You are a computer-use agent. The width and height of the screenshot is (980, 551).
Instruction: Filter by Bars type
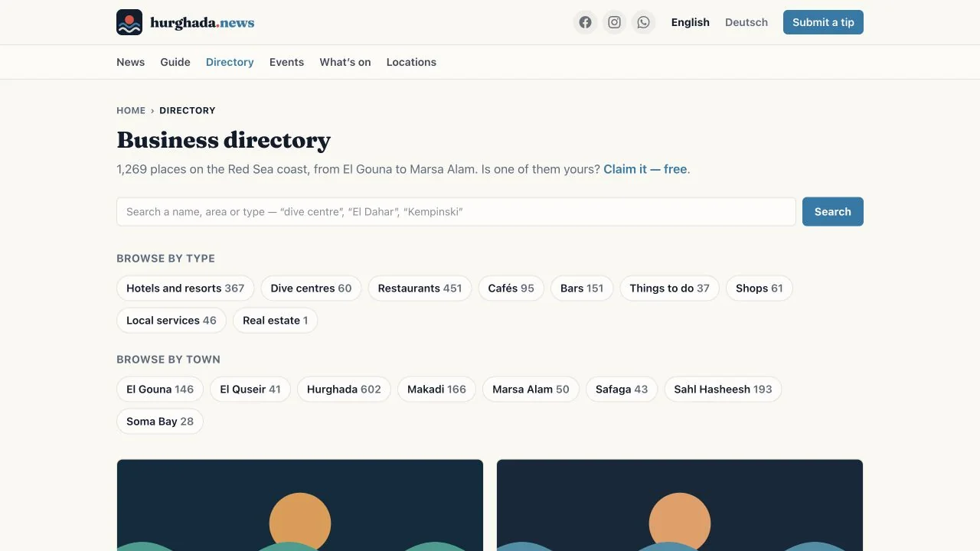point(582,289)
